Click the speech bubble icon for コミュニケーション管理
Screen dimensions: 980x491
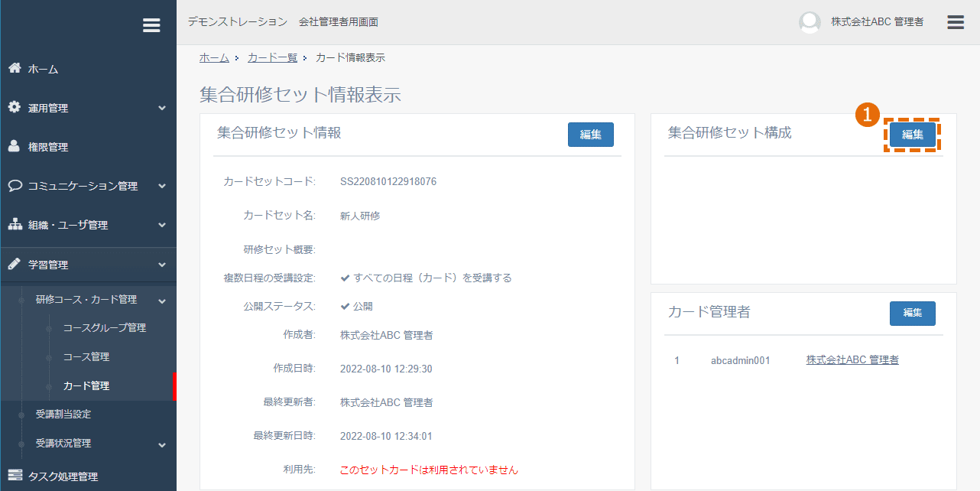[15, 185]
